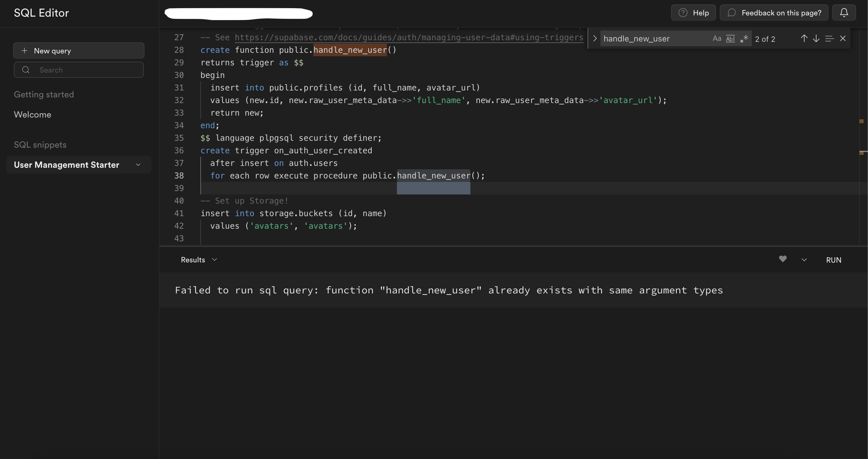This screenshot has height=459, width=868.
Task: Select the User Management Starter snippet
Action: pyautogui.click(x=66, y=165)
